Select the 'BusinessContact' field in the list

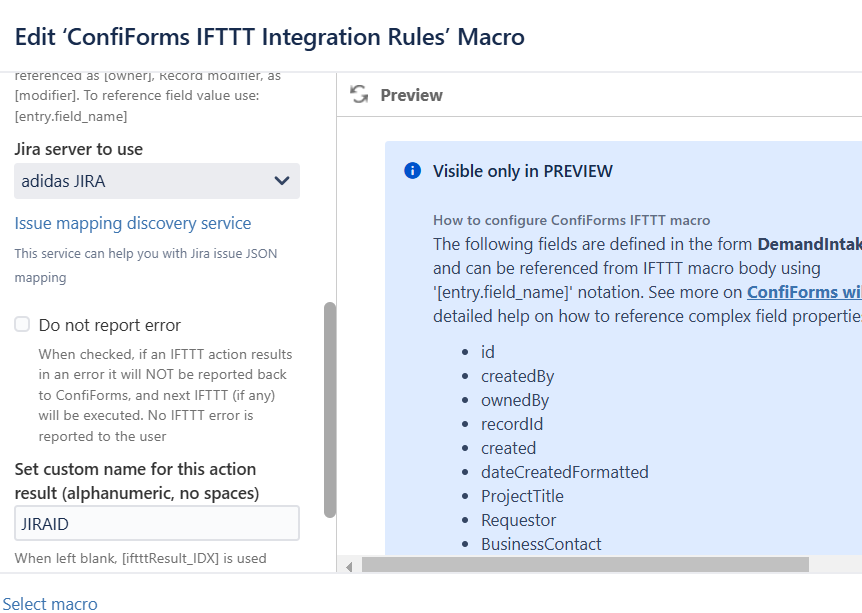point(543,543)
